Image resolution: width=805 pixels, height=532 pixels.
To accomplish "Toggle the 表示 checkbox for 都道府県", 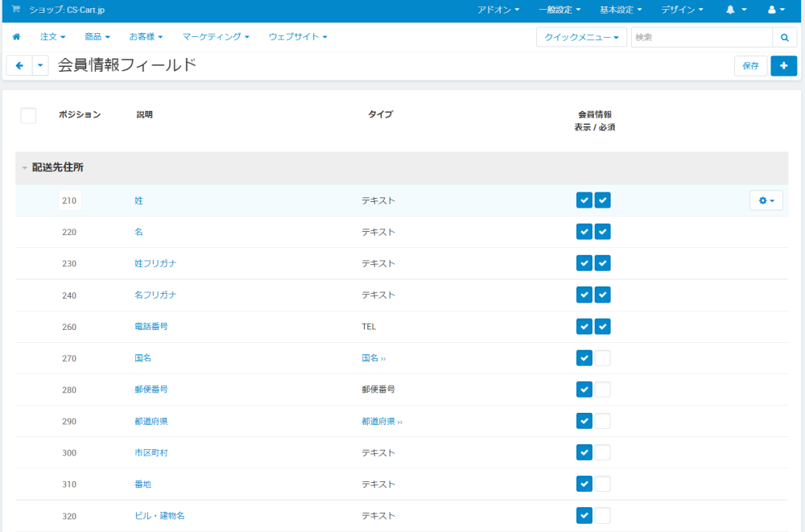I will coord(584,421).
